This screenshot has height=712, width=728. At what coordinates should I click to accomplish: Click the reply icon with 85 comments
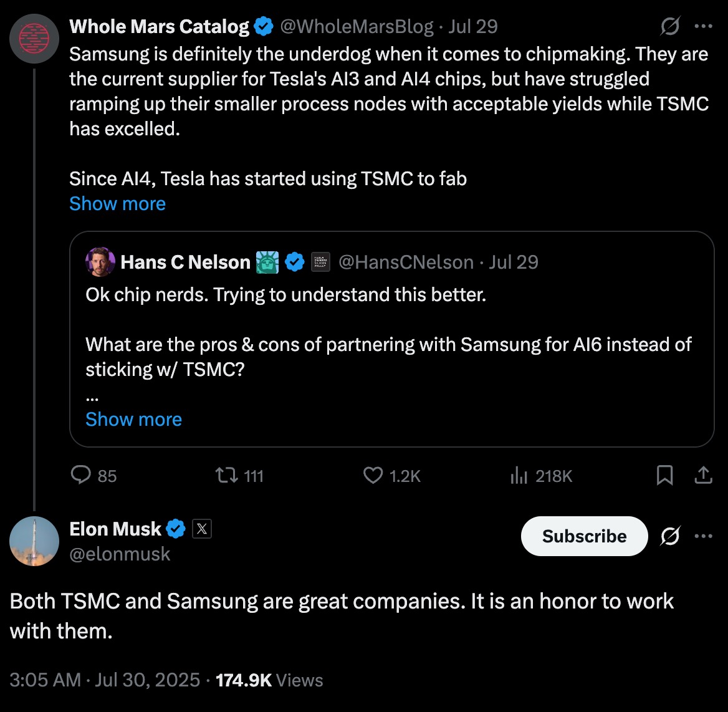(x=82, y=476)
